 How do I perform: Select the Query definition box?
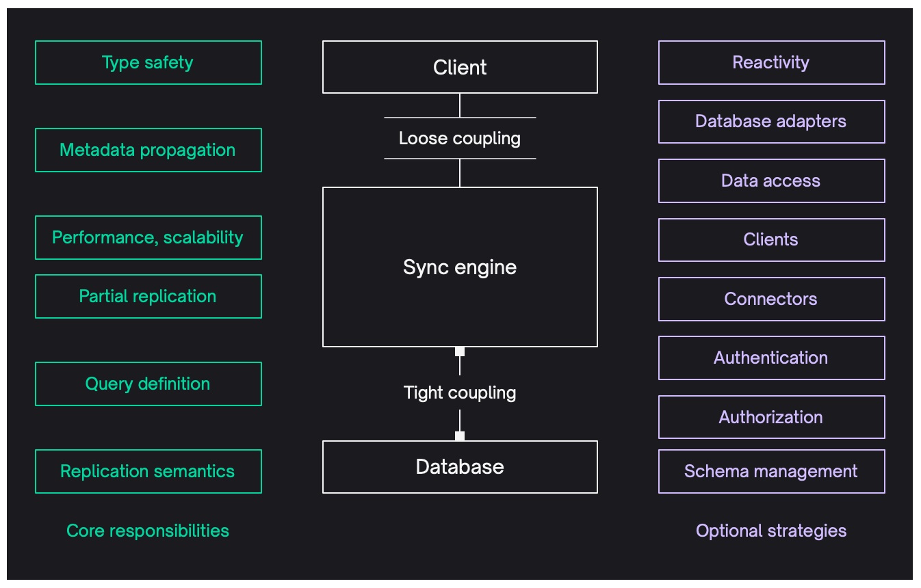click(x=148, y=384)
